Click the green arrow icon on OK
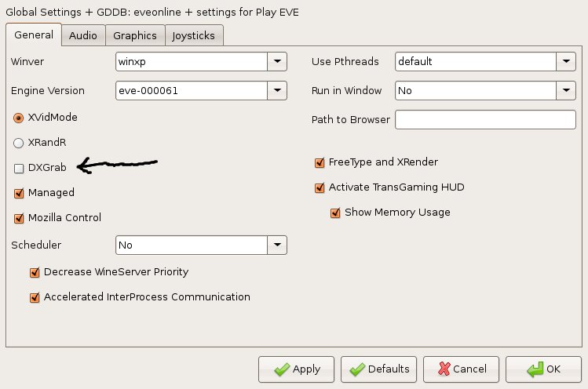Image resolution: width=588 pixels, height=389 pixels. click(x=533, y=369)
